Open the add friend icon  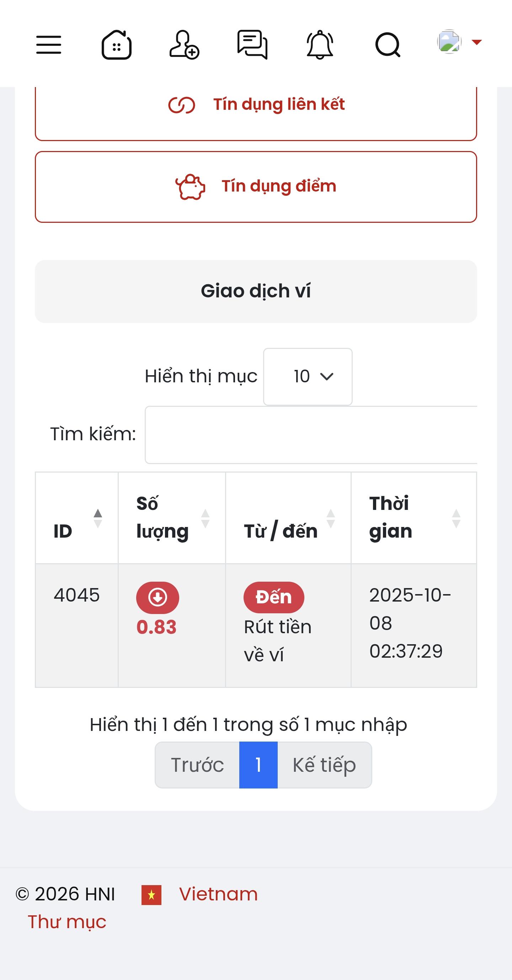184,45
